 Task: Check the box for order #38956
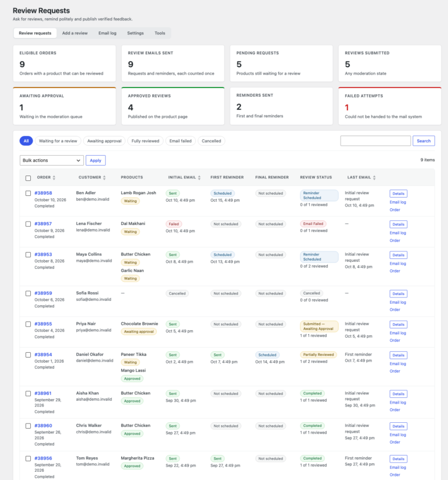pos(28,458)
